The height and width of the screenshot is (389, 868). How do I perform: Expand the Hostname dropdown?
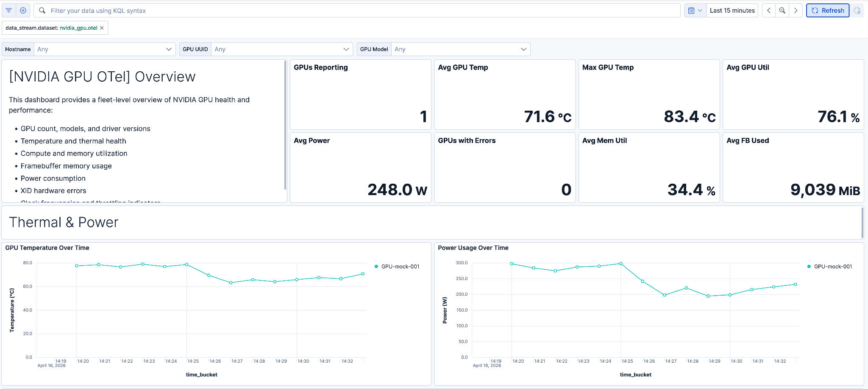[105, 49]
